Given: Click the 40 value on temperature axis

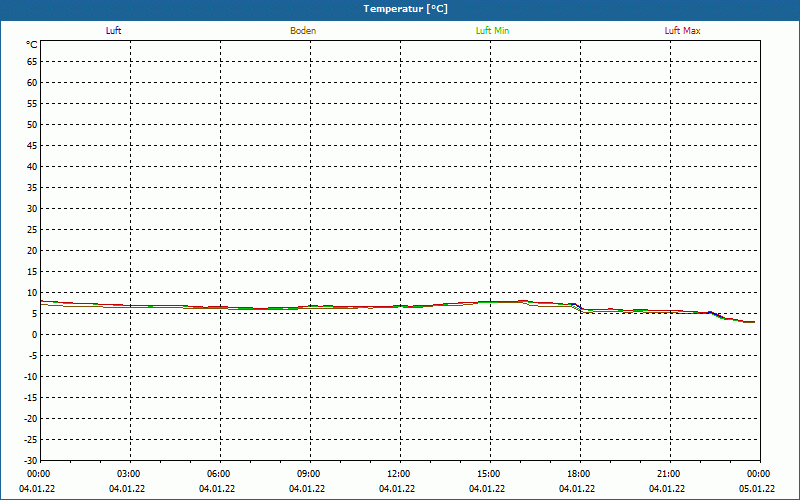Looking at the screenshot, I should tap(32, 167).
